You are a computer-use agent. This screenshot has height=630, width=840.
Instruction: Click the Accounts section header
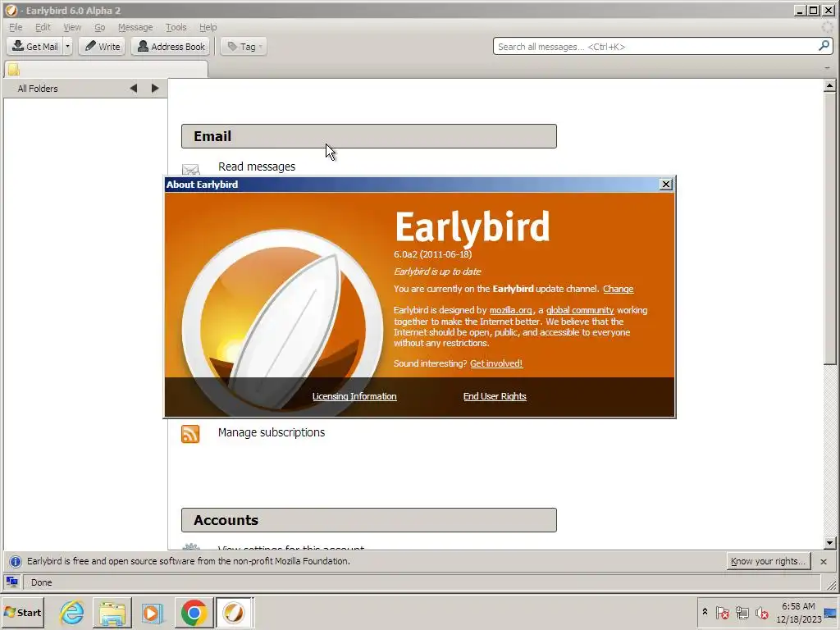(368, 520)
